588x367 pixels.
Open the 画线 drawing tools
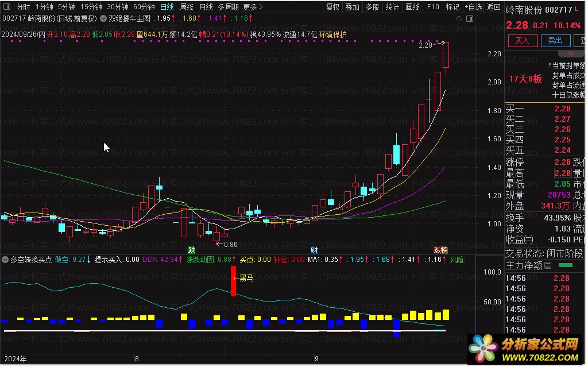(x=412, y=7)
